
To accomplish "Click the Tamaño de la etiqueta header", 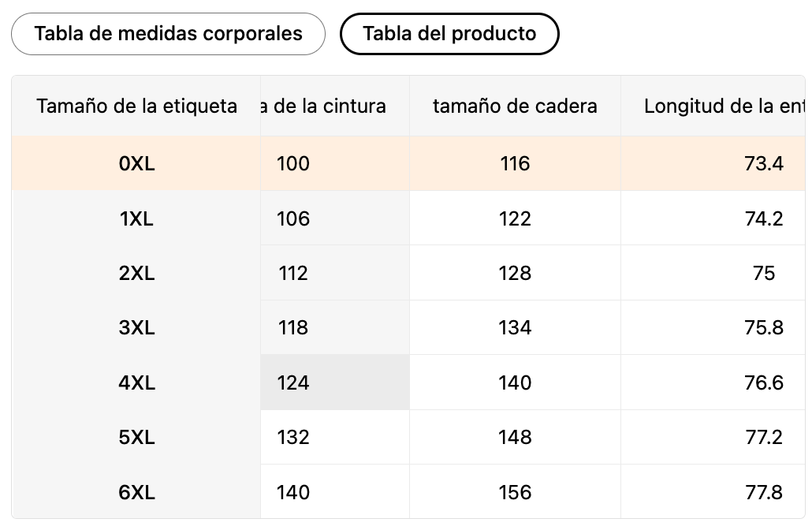I will click(136, 106).
